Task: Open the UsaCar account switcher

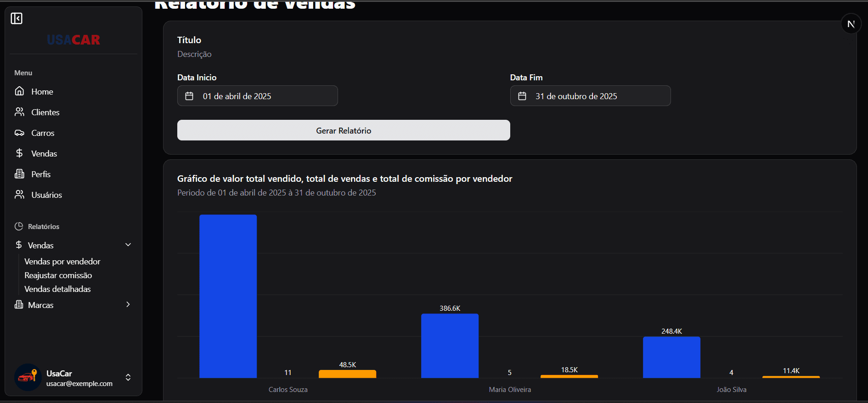Action: point(128,377)
